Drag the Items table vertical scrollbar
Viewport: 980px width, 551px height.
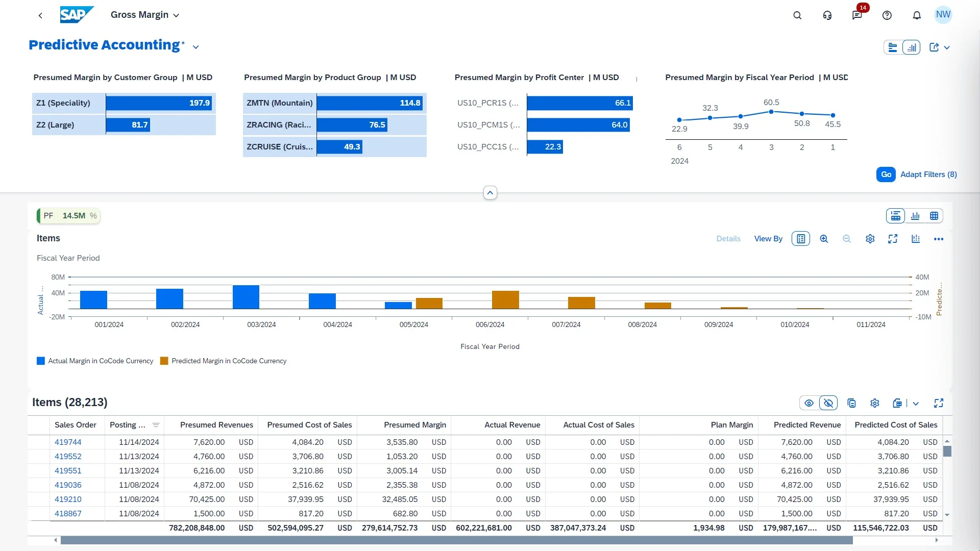point(948,452)
